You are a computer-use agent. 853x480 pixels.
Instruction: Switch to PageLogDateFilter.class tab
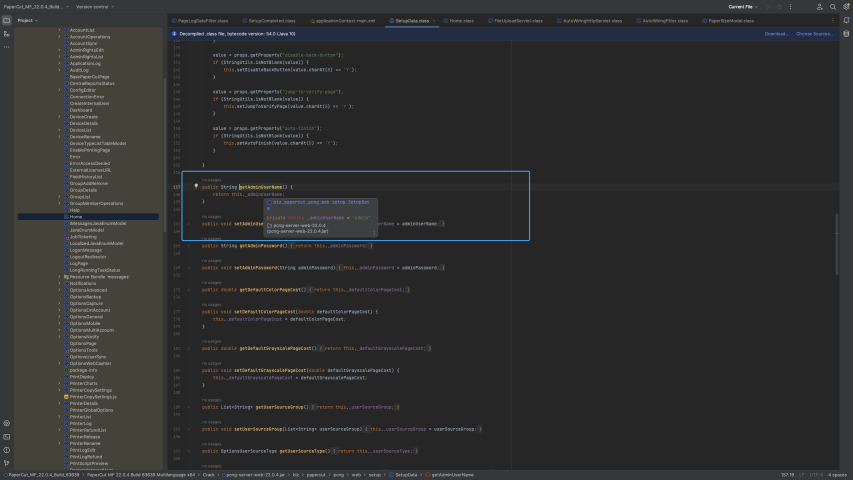(x=200, y=21)
